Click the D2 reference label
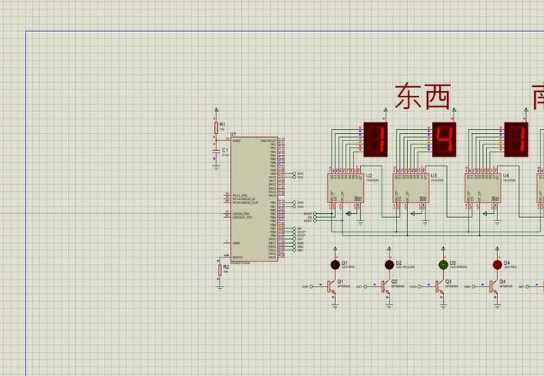 (399, 263)
